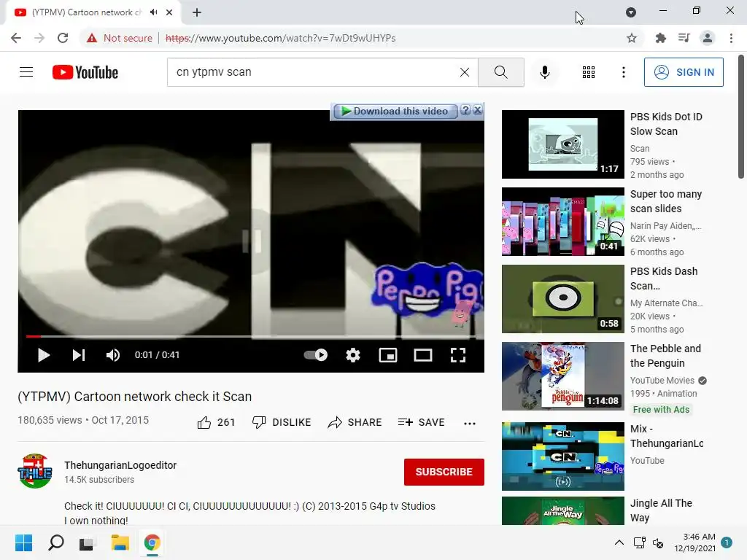Open PBS Kids Dot ID thumbnail
747x560 pixels.
click(562, 144)
